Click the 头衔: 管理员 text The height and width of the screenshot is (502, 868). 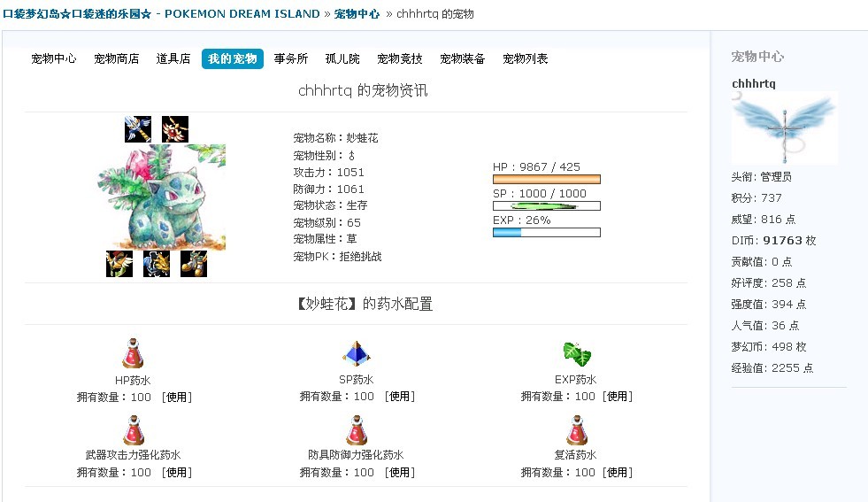click(762, 177)
